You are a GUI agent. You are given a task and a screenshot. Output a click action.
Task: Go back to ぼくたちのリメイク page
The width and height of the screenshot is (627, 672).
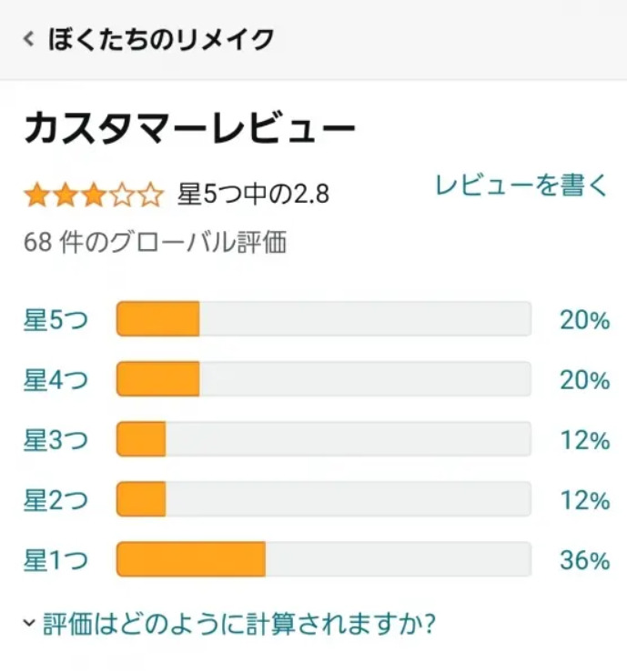160,39
